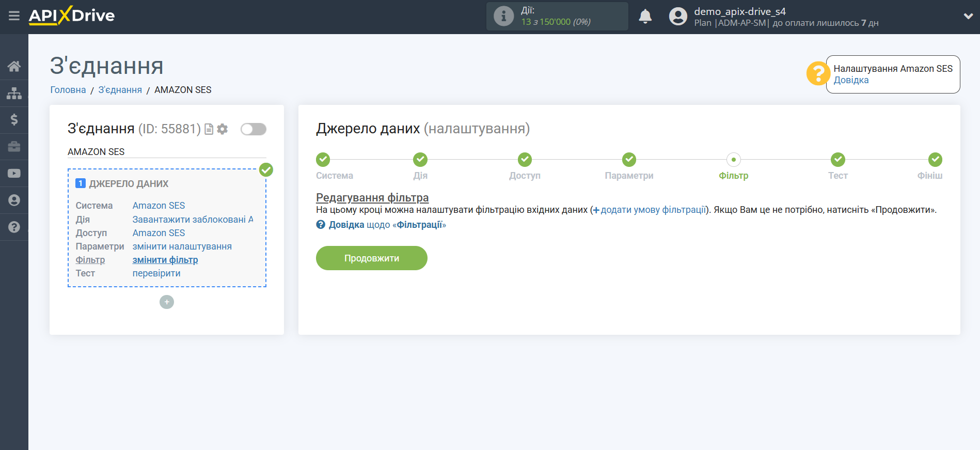This screenshot has width=980, height=450.
Task: Toggle the connection enable switch
Action: pyautogui.click(x=253, y=129)
